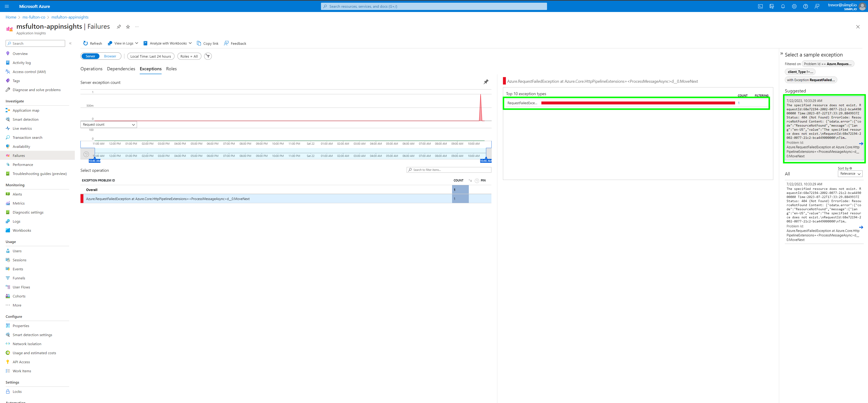The width and height of the screenshot is (868, 403).
Task: Expand the Request count dropdown
Action: (108, 125)
